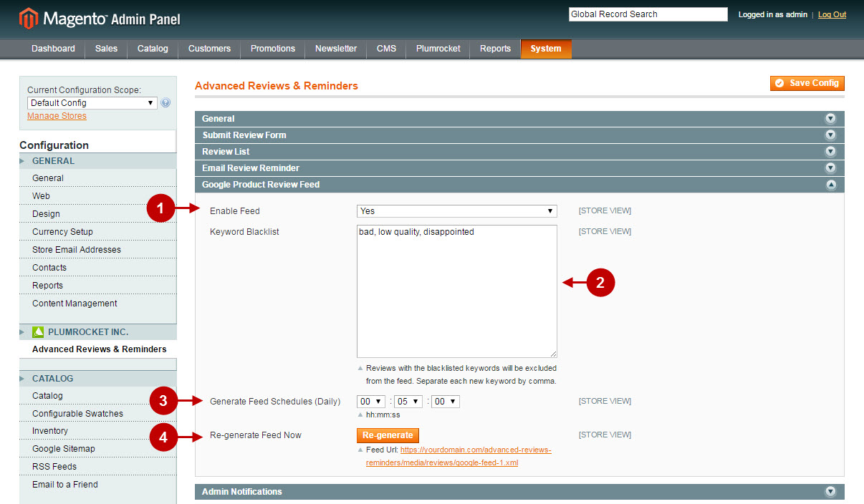Click the Google Product Review Feed header
This screenshot has height=504, width=864.
[x=519, y=185]
